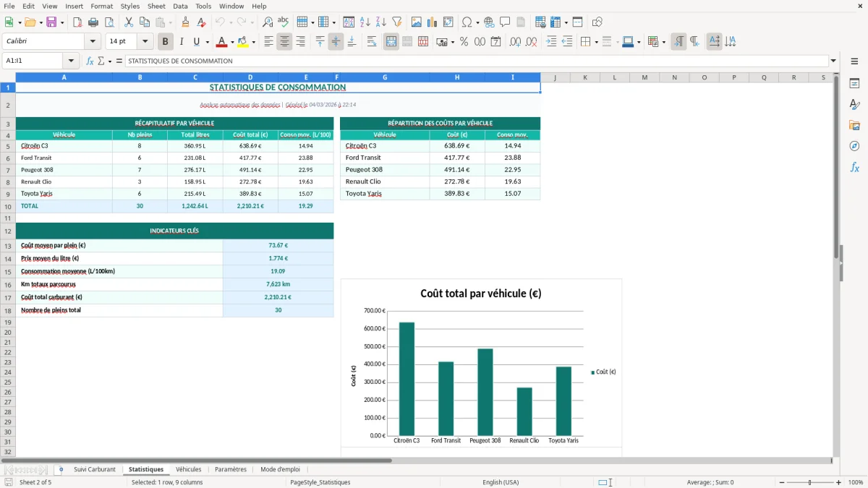Viewport: 868px width, 488px height.
Task: Click Sort Ascending icon
Action: click(x=365, y=22)
